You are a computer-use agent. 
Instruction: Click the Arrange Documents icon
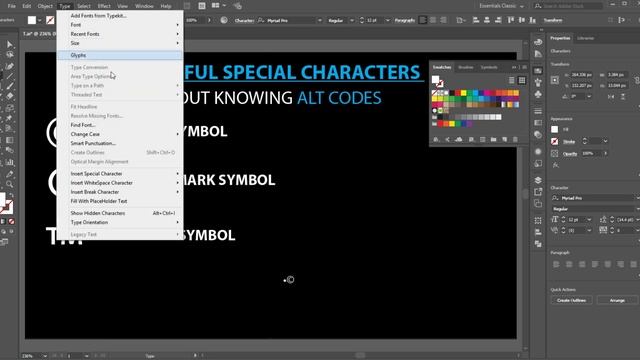[x=216, y=6]
